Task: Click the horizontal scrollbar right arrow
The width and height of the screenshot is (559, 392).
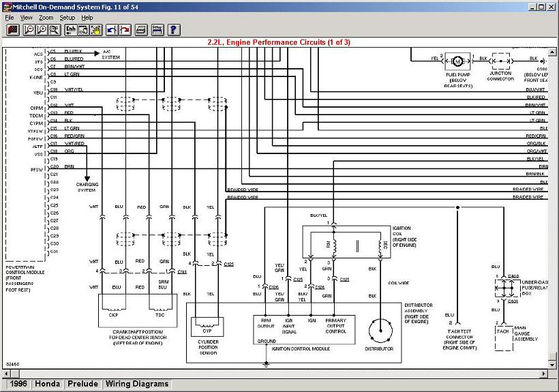Action: point(544,374)
